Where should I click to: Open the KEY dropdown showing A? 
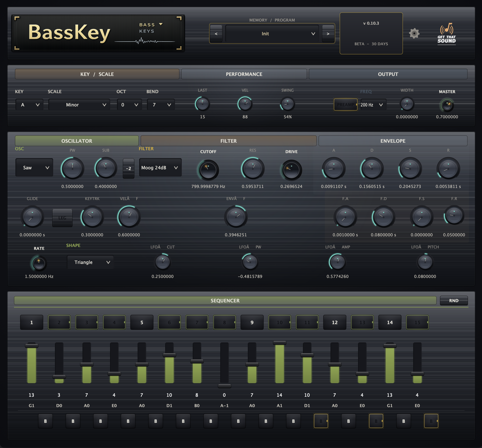tap(29, 105)
